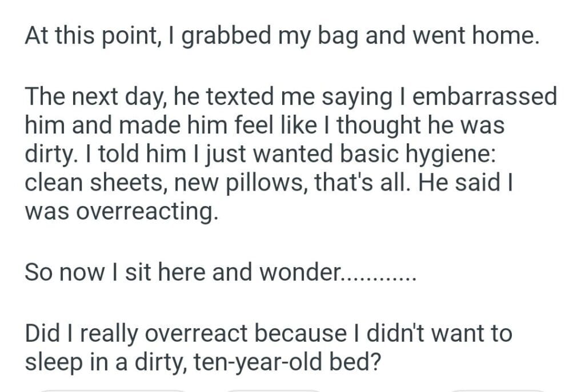Image resolution: width=585 pixels, height=392 pixels.
Task: Click the question mark after "bed"
Action: [375, 363]
